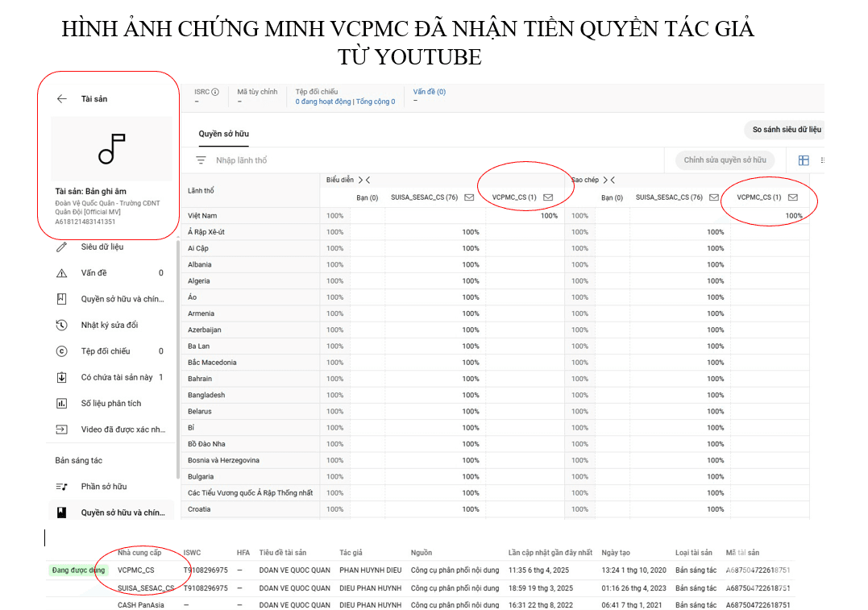Click date 11:35 6 thg 4, 2025
The height and width of the screenshot is (610, 868).
coord(538,571)
